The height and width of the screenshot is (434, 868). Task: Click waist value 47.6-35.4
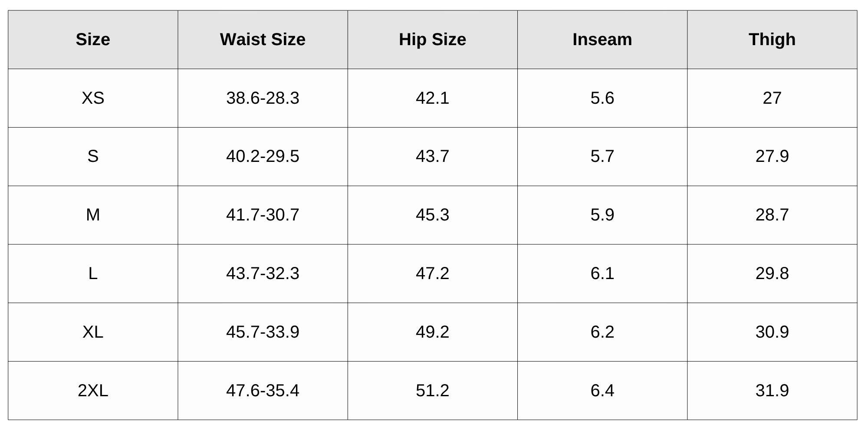click(263, 391)
